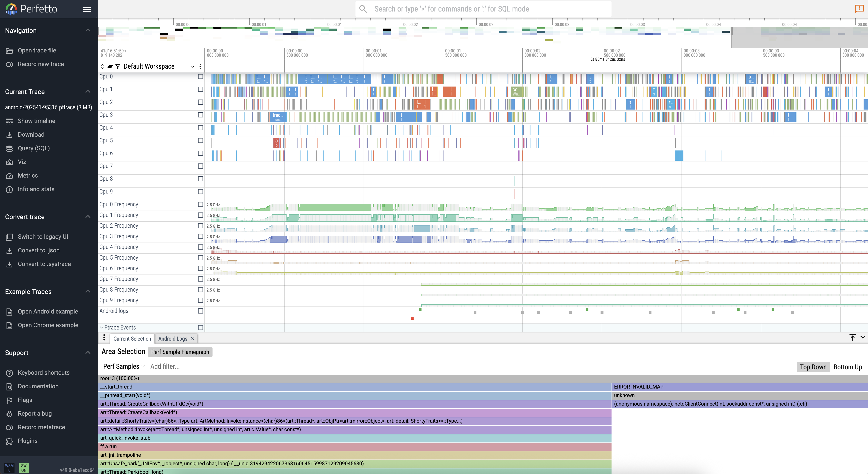View Info and stats for the trace
868x474 pixels.
36,189
